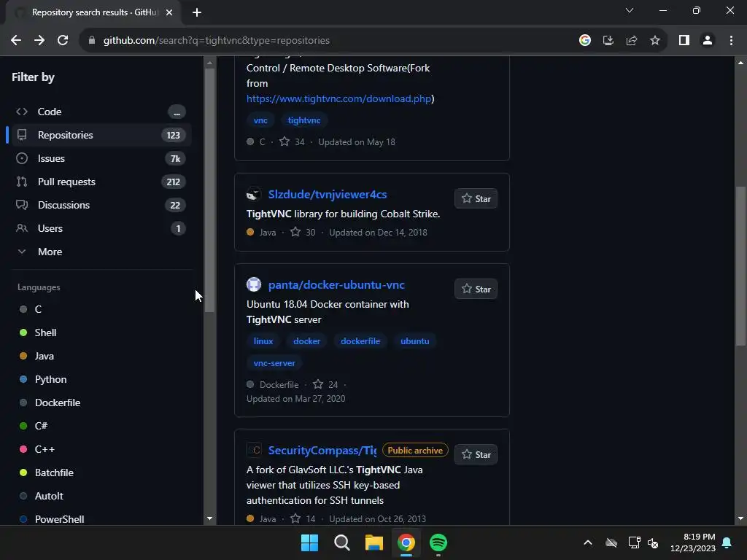Filter results by Users
The image size is (747, 560).
point(100,228)
